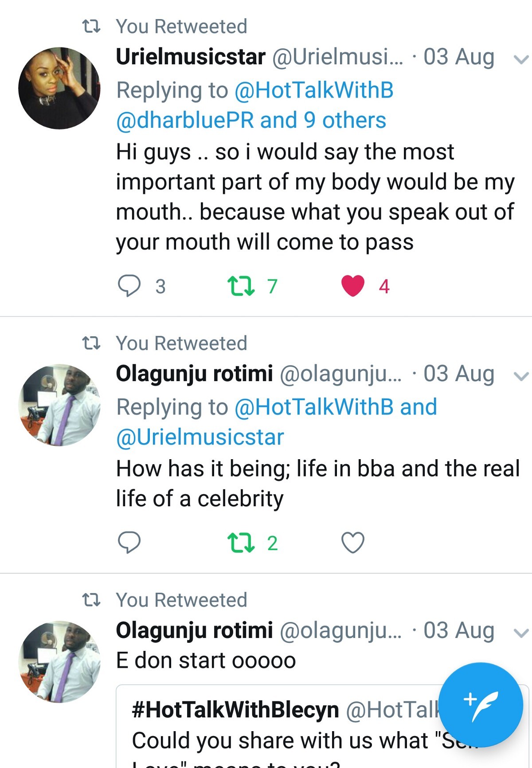This screenshot has width=532, height=768.
Task: Click the Urielmusicstar display name
Action: 191,57
